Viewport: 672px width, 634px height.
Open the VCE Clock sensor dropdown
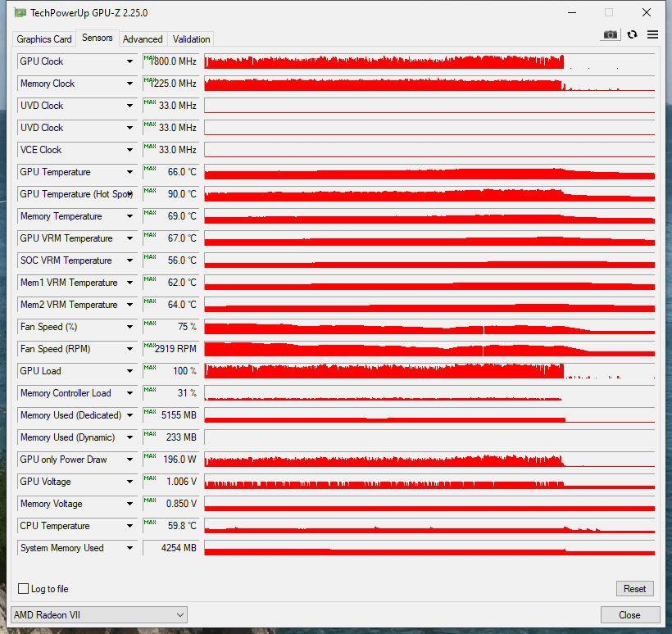tap(129, 150)
